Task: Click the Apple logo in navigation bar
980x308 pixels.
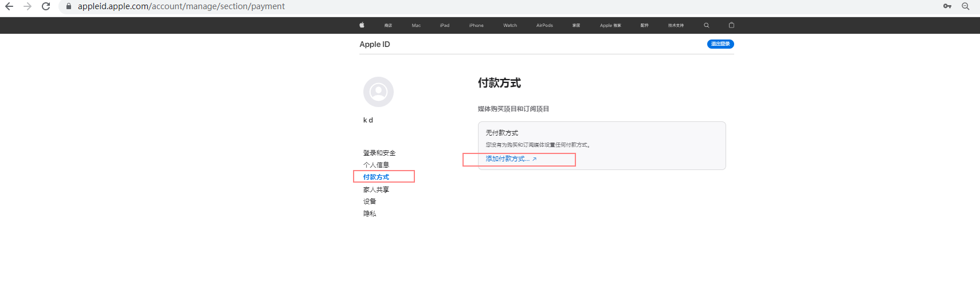Action: tap(362, 25)
